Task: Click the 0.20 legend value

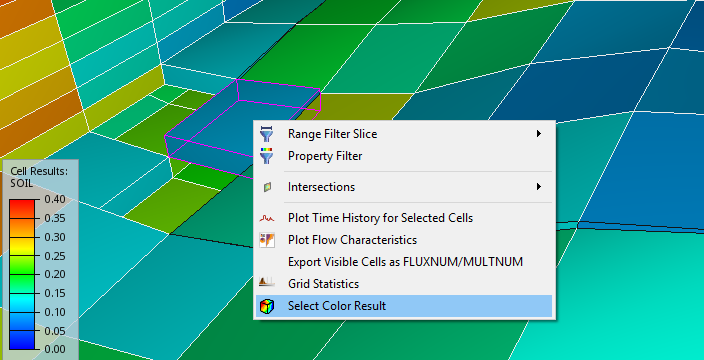Action: coord(55,274)
